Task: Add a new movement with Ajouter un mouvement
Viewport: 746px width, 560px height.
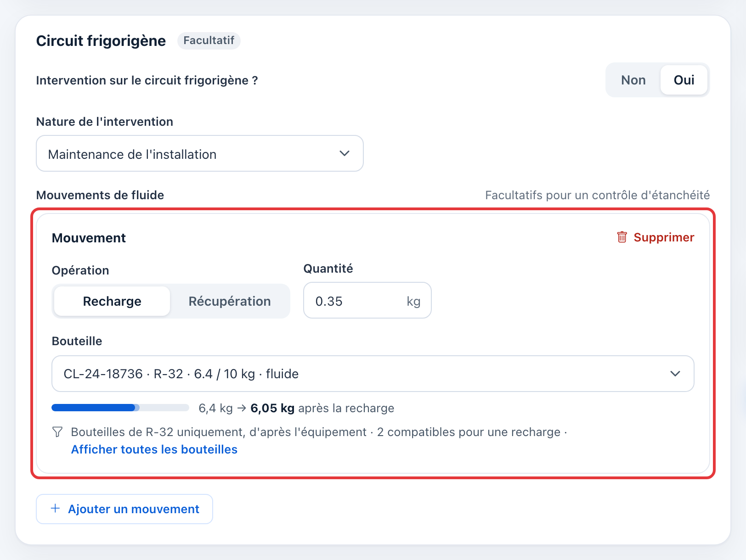Action: click(124, 509)
